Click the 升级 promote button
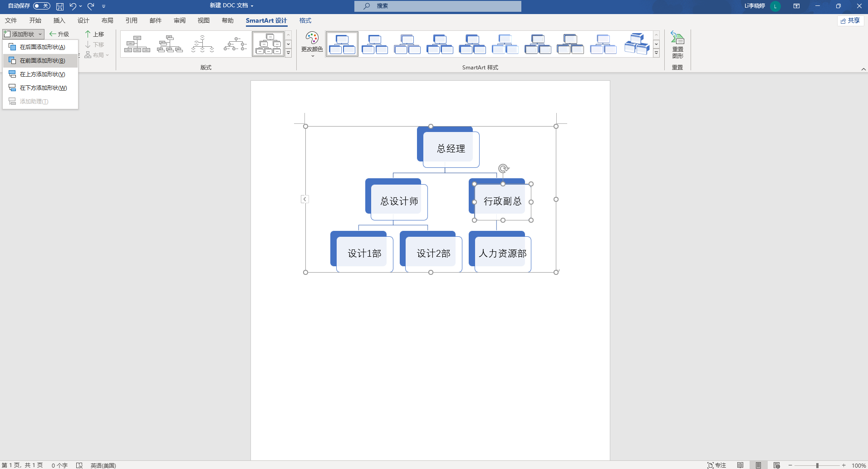Viewport: 868px width, 469px height. (59, 34)
